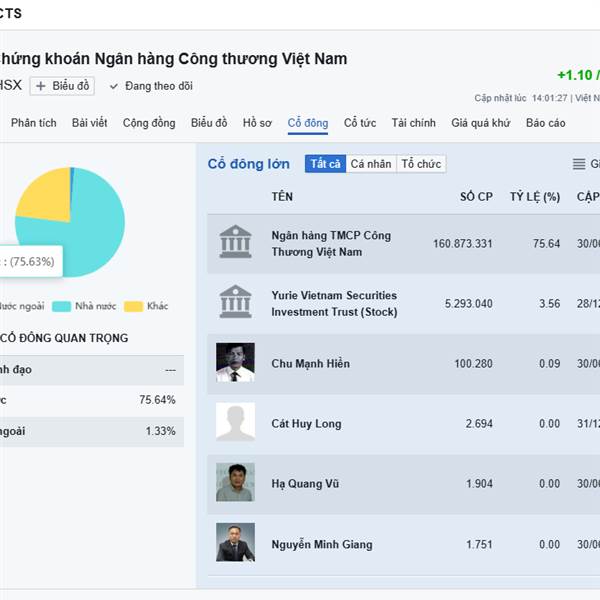Click the bank icon for Ngân hàng TMCP Công Thương

[x=235, y=241]
